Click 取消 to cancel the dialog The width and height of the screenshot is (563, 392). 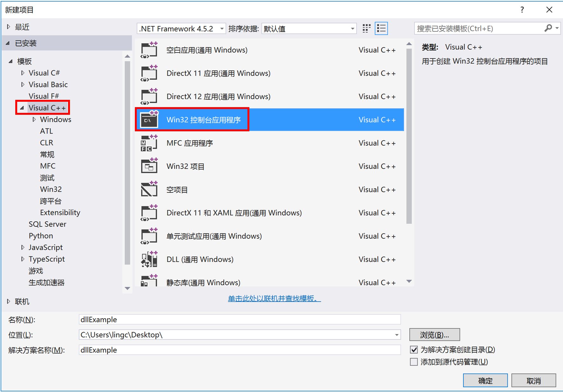pyautogui.click(x=533, y=381)
